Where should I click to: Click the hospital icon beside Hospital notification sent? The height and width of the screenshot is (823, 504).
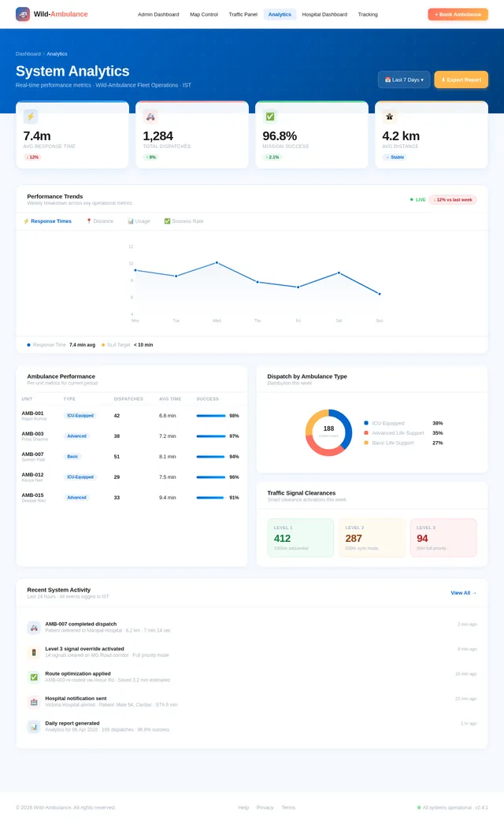34,702
